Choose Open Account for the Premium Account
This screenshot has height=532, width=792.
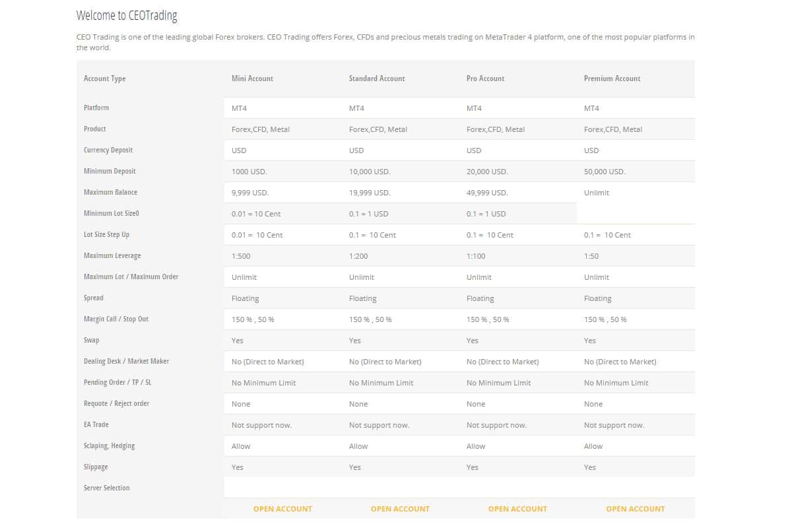635,509
